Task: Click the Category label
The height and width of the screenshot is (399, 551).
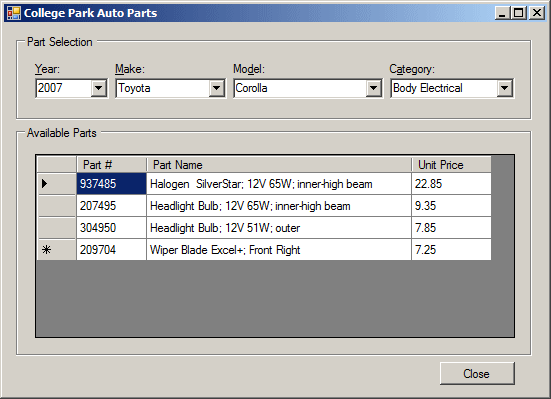Action: [x=412, y=69]
